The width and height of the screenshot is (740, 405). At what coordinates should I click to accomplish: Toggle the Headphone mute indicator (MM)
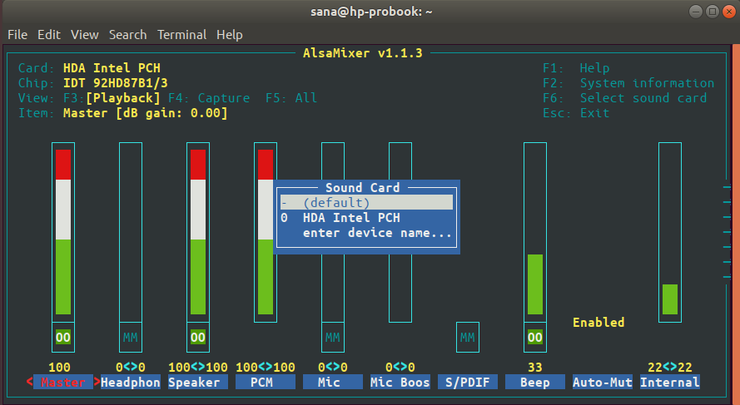click(130, 337)
